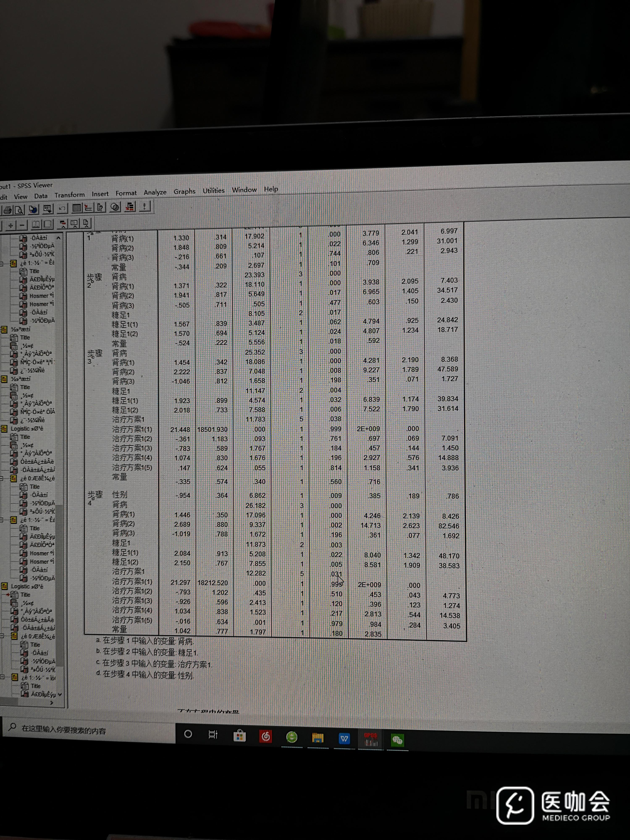Click the open book Show icon
The image size is (630, 840).
(36, 225)
